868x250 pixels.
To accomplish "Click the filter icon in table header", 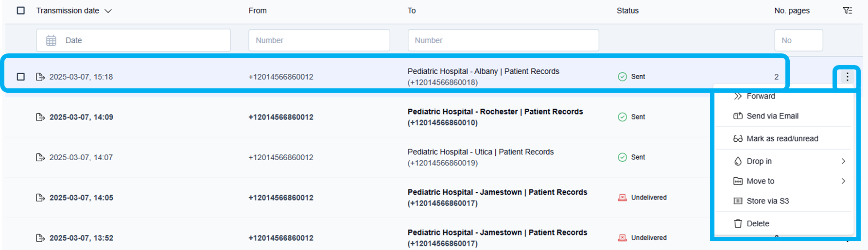I will (847, 11).
